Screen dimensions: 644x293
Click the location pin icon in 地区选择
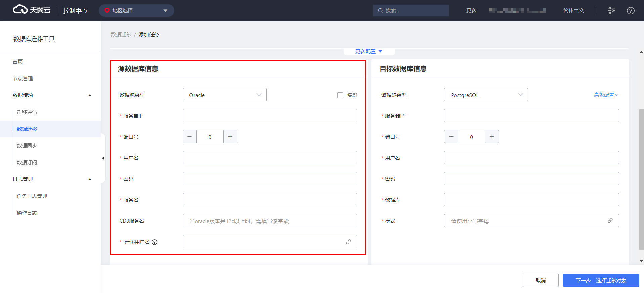pyautogui.click(x=107, y=10)
